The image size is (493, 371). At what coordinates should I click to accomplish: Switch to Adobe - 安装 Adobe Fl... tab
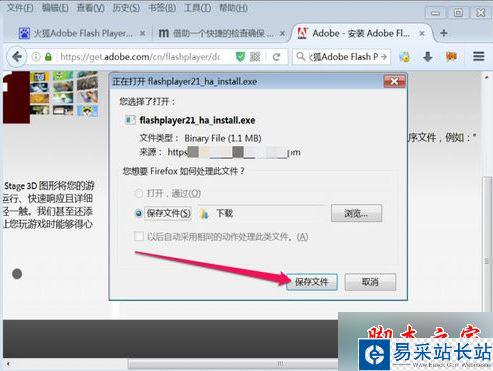[362, 33]
